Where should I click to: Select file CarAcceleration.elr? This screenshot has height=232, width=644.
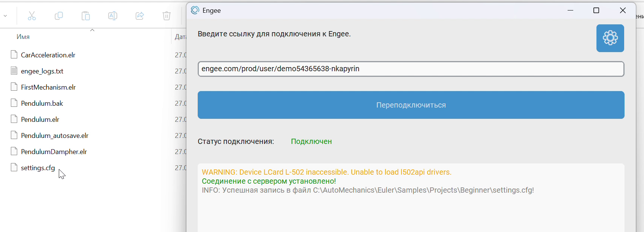48,55
